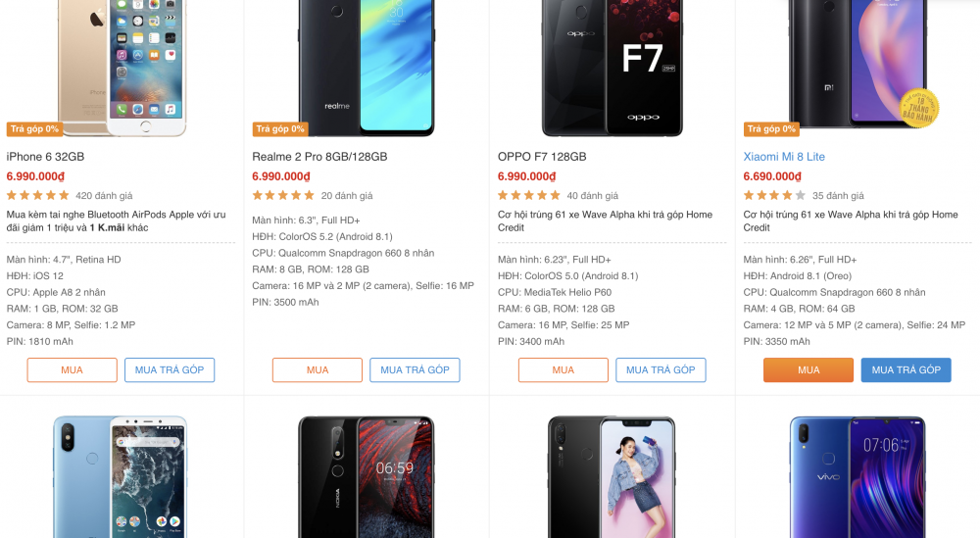This screenshot has height=538, width=980.
Task: Click the star rating under Xiaomi Mi 8 Lite
Action: pos(774,196)
